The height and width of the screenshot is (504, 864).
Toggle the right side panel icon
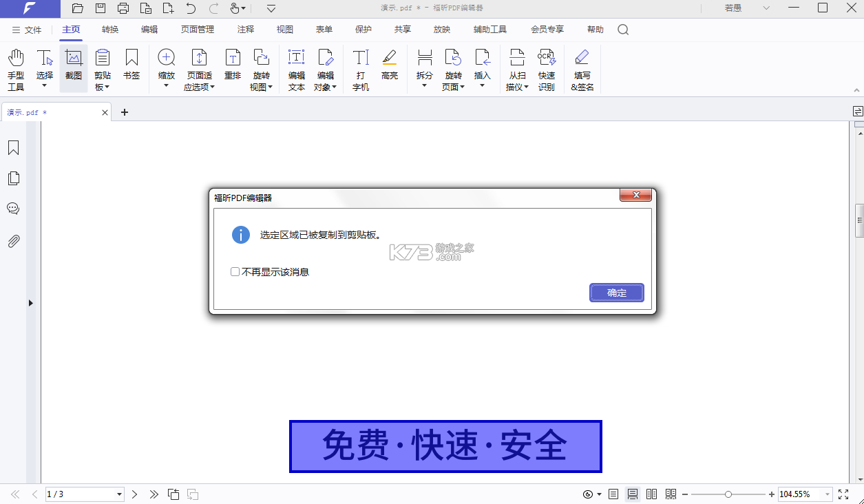point(858,111)
